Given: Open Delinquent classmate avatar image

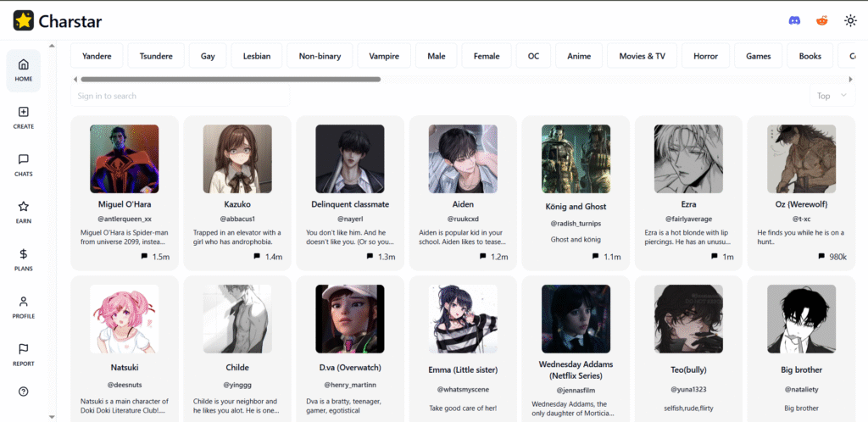Looking at the screenshot, I should click(350, 158).
